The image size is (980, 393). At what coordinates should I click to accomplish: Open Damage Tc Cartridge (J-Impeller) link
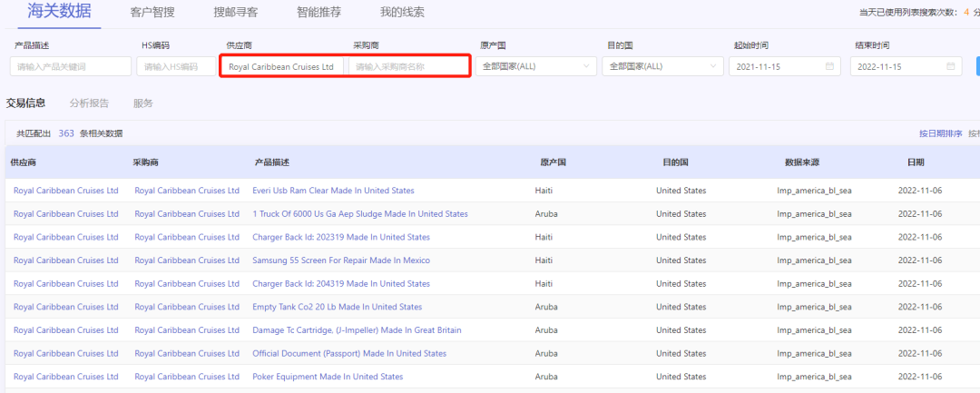(x=357, y=329)
